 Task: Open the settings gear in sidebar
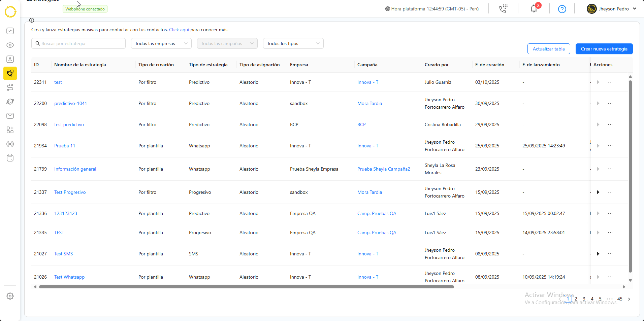click(x=10, y=296)
